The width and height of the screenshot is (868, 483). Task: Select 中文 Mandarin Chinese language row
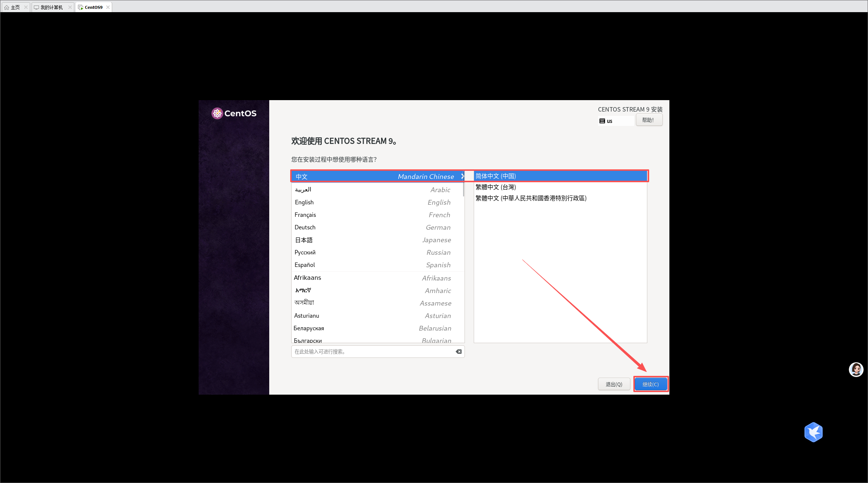coord(378,176)
